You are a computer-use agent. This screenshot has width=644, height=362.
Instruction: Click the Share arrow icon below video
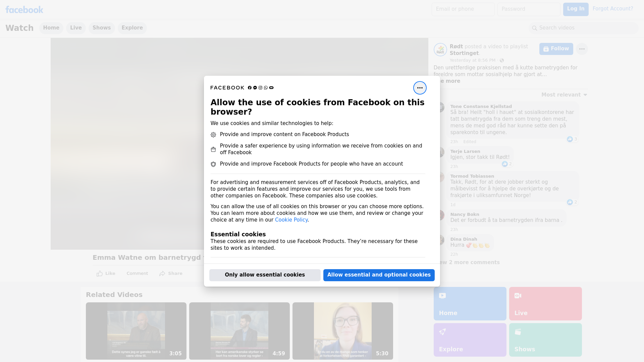coord(162,274)
